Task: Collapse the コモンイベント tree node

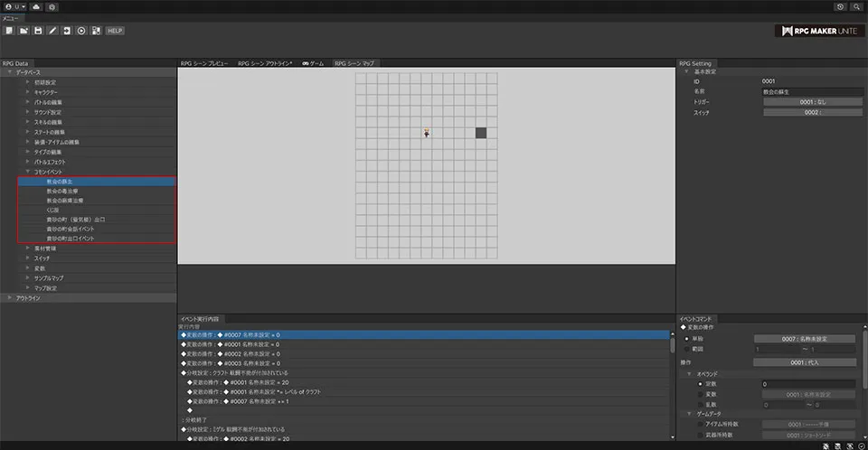Action: [x=28, y=171]
